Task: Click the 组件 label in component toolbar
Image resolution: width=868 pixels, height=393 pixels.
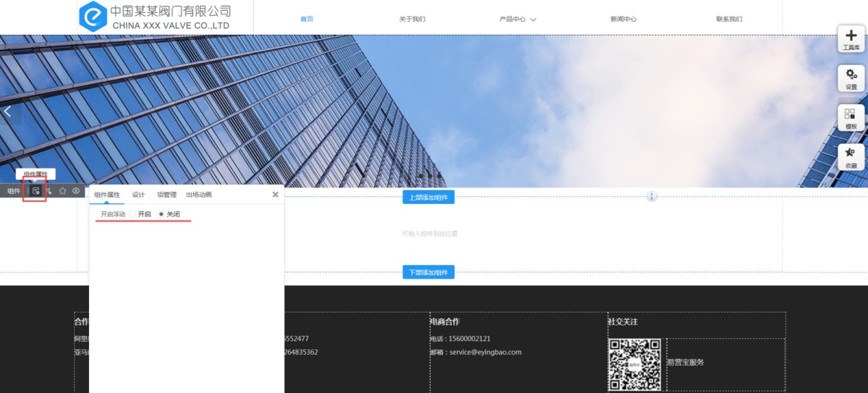Action: [14, 191]
